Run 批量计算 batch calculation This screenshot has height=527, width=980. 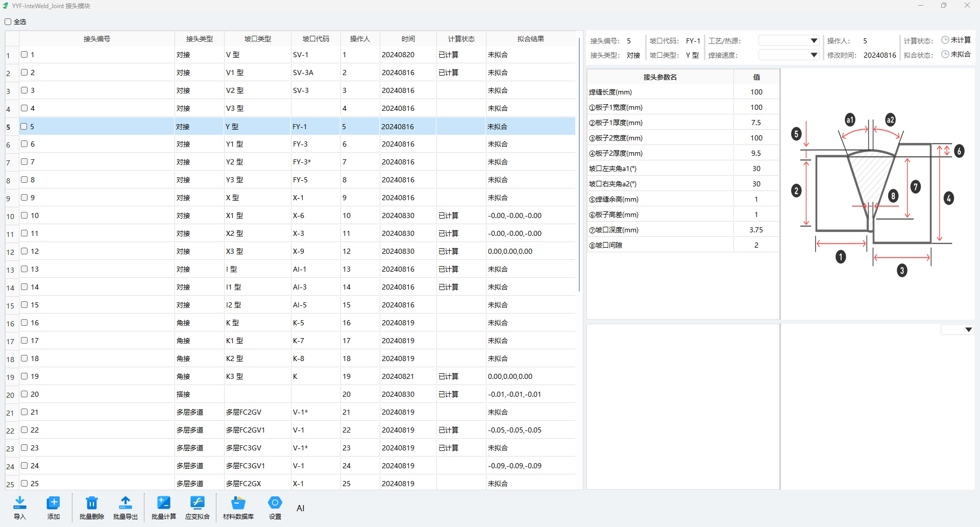[x=164, y=503]
